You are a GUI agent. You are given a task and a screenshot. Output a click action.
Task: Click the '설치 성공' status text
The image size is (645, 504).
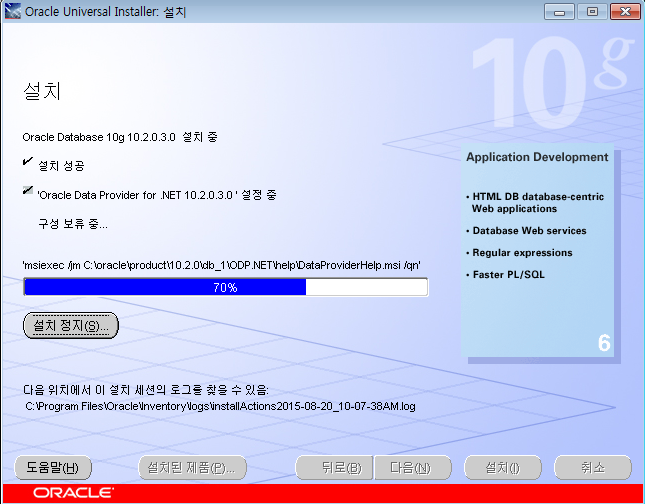61,166
